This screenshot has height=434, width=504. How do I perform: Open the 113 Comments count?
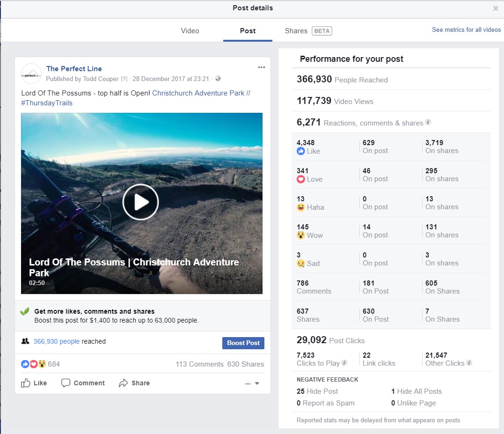(x=200, y=364)
